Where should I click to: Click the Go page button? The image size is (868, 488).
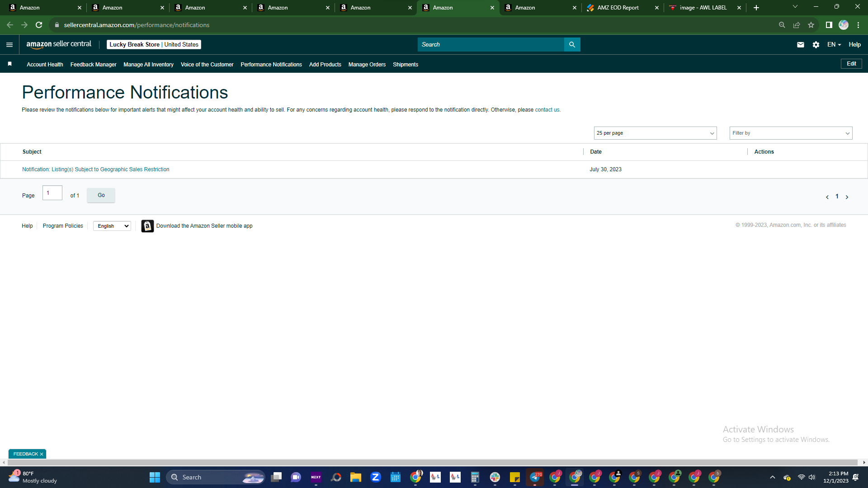pyautogui.click(x=101, y=195)
